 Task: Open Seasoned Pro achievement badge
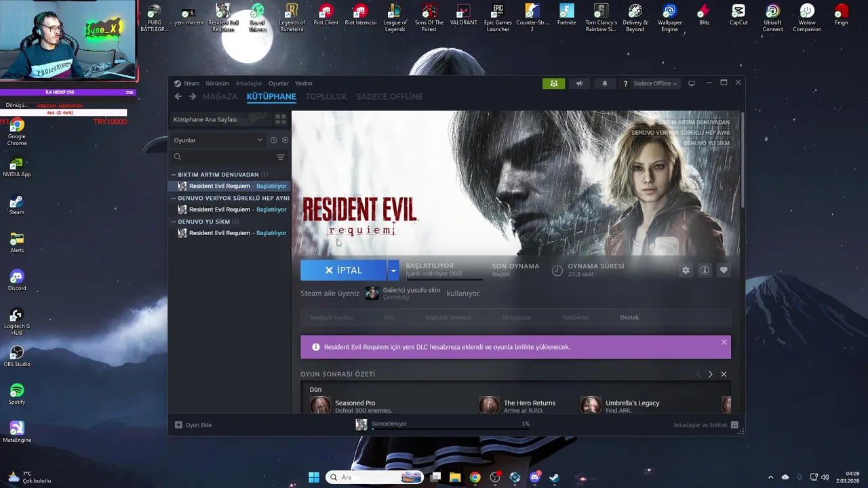[321, 405]
